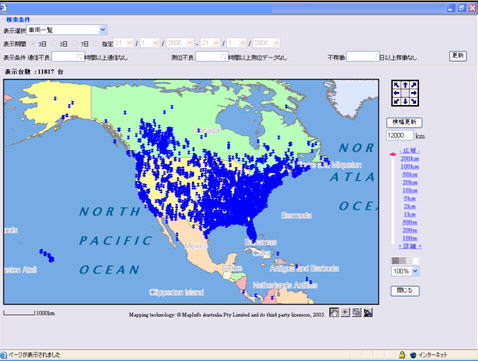The width and height of the screenshot is (478, 361).
Task: Pan the map west with left arrow
Action: pyautogui.click(x=397, y=93)
